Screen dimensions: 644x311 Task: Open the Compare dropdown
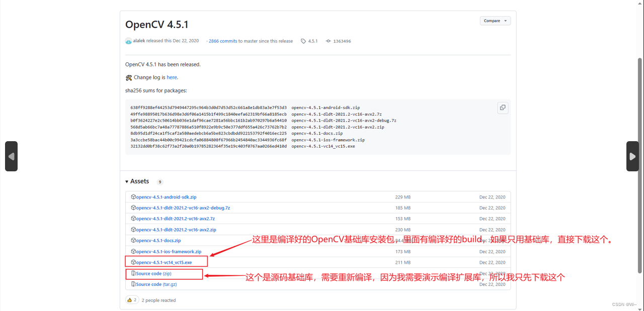point(495,21)
